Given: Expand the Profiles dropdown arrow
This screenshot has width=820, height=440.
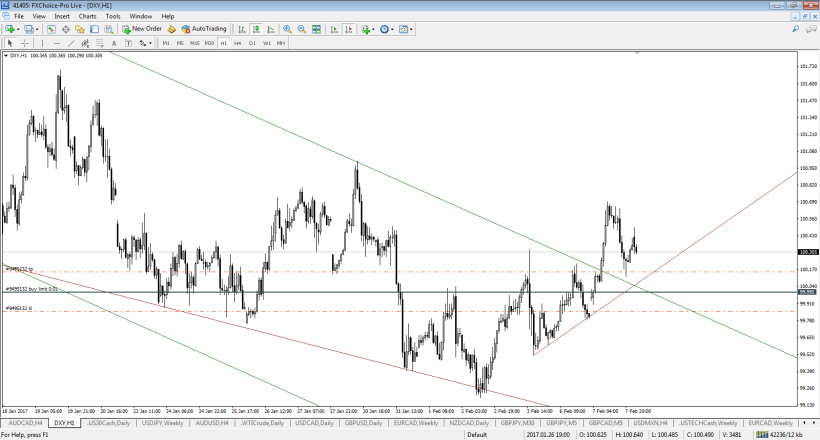Looking at the screenshot, I should pos(37,29).
